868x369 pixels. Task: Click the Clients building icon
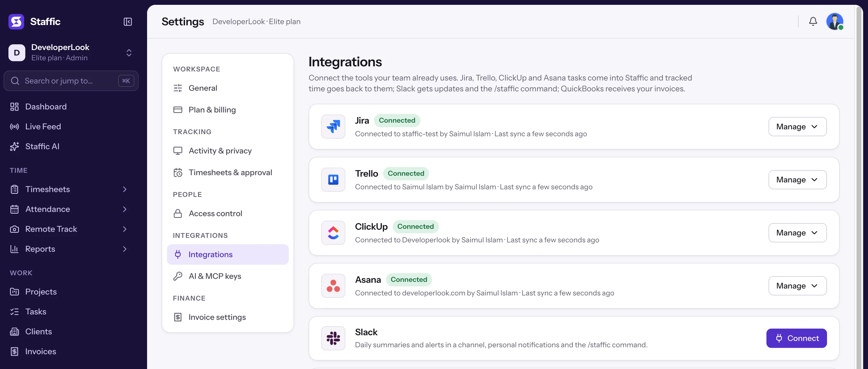(14, 331)
